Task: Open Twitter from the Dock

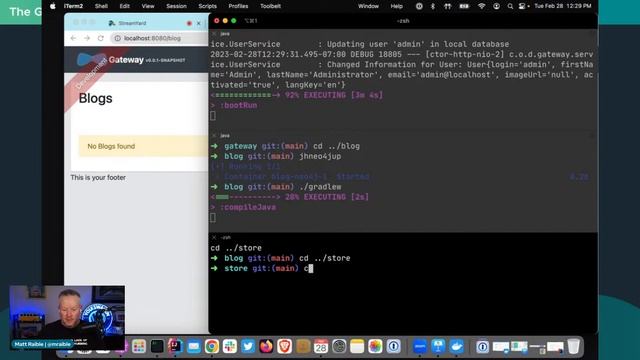Action: point(248,346)
